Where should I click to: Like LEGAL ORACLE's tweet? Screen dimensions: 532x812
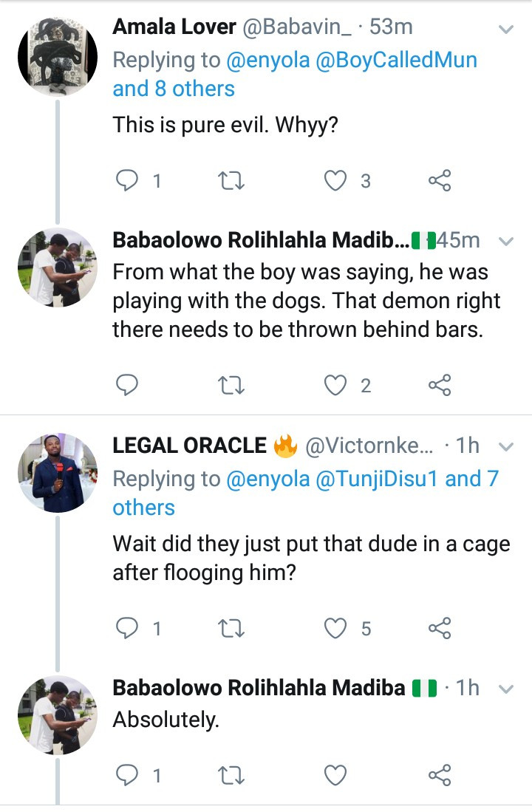(337, 628)
